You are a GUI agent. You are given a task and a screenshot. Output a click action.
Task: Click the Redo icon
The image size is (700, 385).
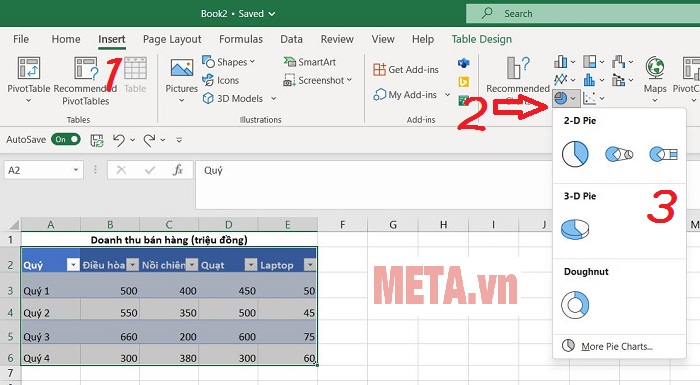pyautogui.click(x=149, y=140)
